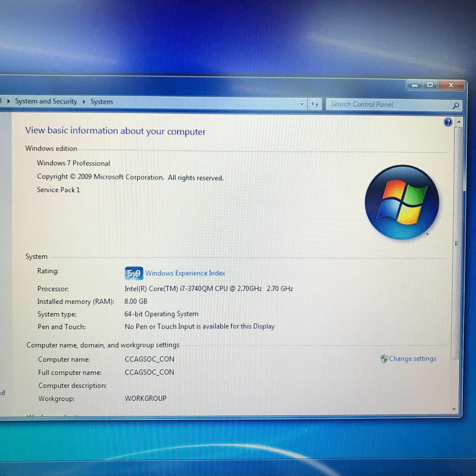Click the 'Service Pack 1' text
476x476 pixels.
coord(58,190)
